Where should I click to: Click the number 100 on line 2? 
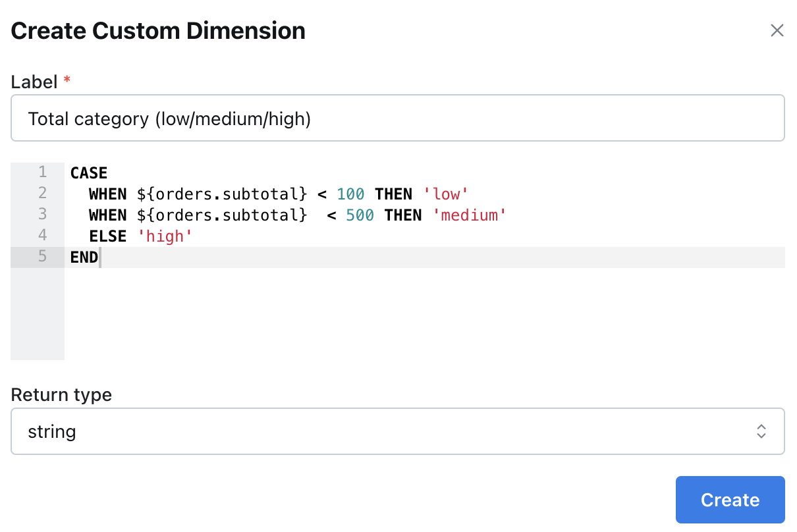click(350, 194)
